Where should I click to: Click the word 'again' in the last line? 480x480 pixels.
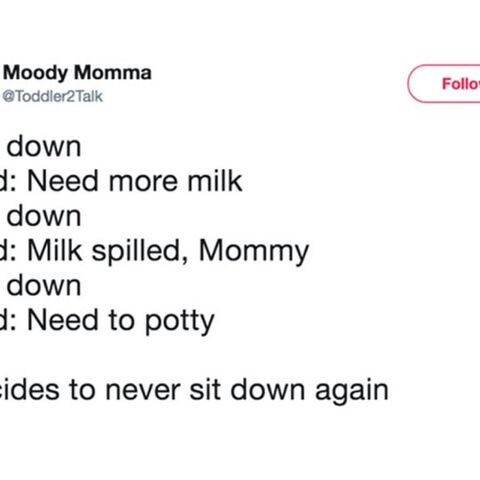[352, 393]
